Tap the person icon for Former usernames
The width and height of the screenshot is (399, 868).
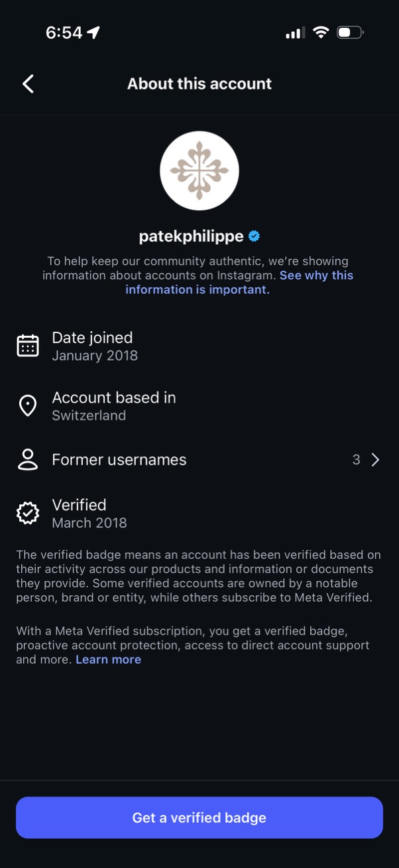[x=28, y=460]
